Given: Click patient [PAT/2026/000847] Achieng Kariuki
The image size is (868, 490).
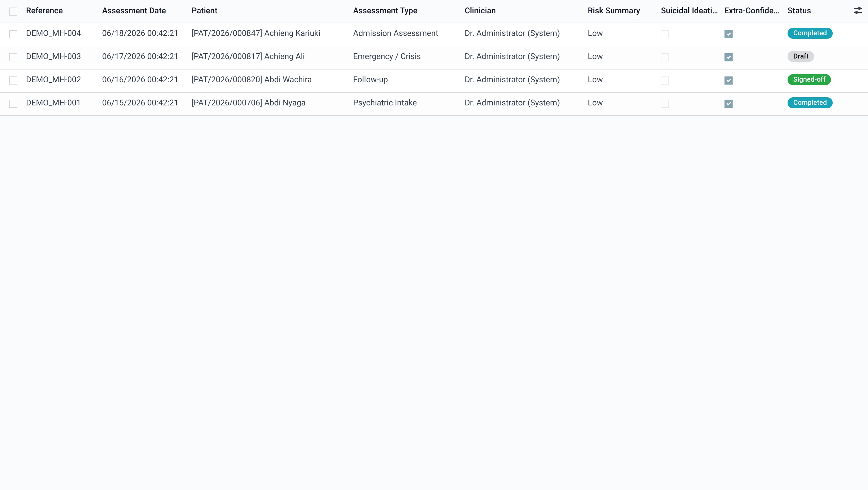Looking at the screenshot, I should (256, 33).
